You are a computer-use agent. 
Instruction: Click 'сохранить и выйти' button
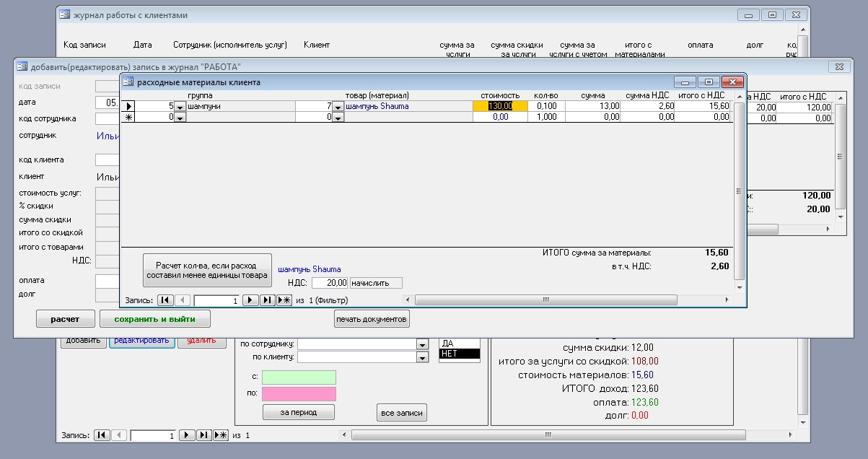[155, 319]
